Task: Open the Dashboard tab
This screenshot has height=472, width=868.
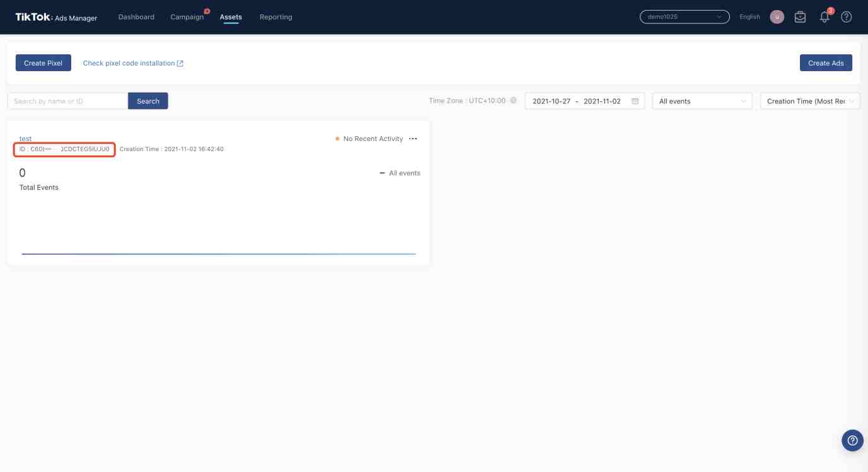Action: (136, 17)
